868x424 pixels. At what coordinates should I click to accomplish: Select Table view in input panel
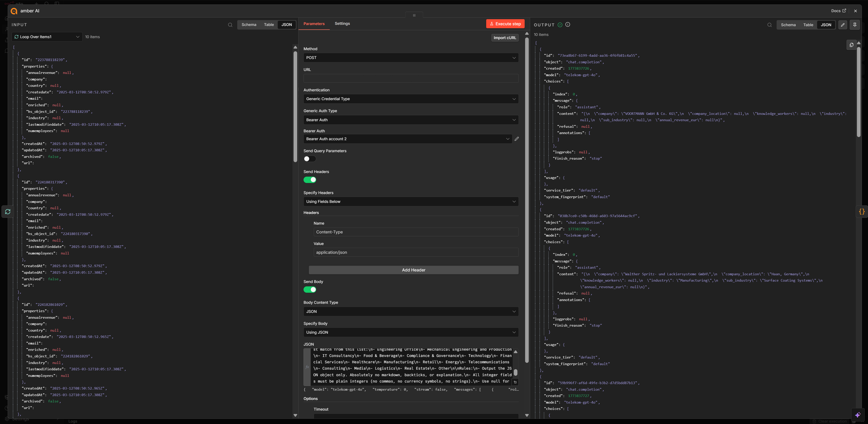[x=269, y=25]
